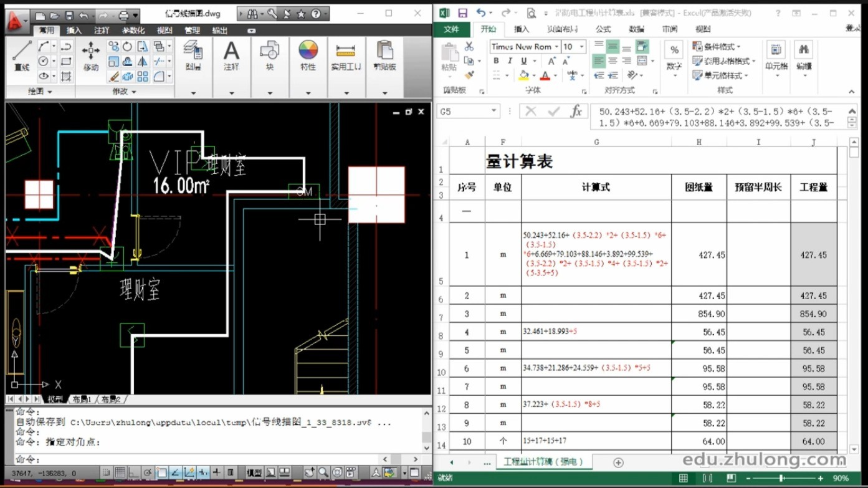Viewport: 868px width, 488px height.
Task: Click the Mirror tool in AutoCAD modify panel
Action: (x=143, y=62)
